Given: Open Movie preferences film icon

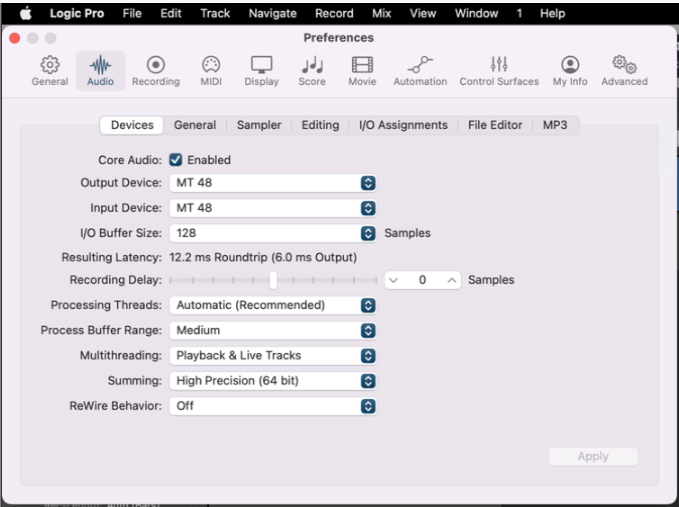Looking at the screenshot, I should pyautogui.click(x=362, y=65).
